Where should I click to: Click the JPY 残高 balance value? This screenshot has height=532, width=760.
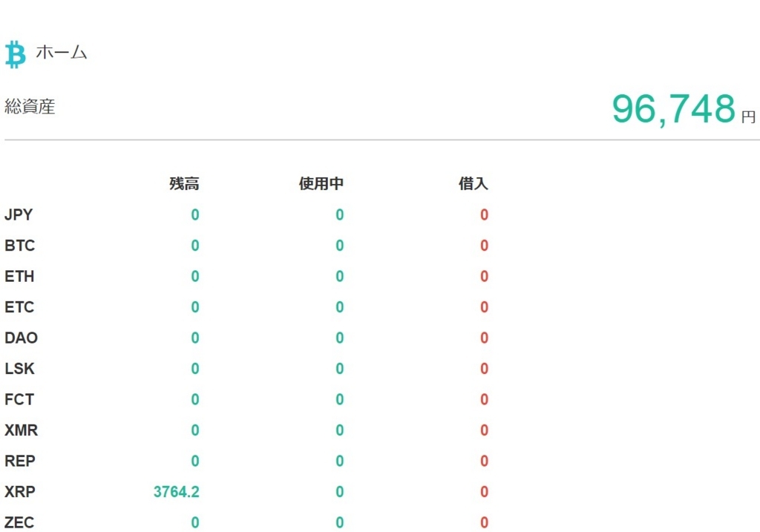(x=195, y=214)
